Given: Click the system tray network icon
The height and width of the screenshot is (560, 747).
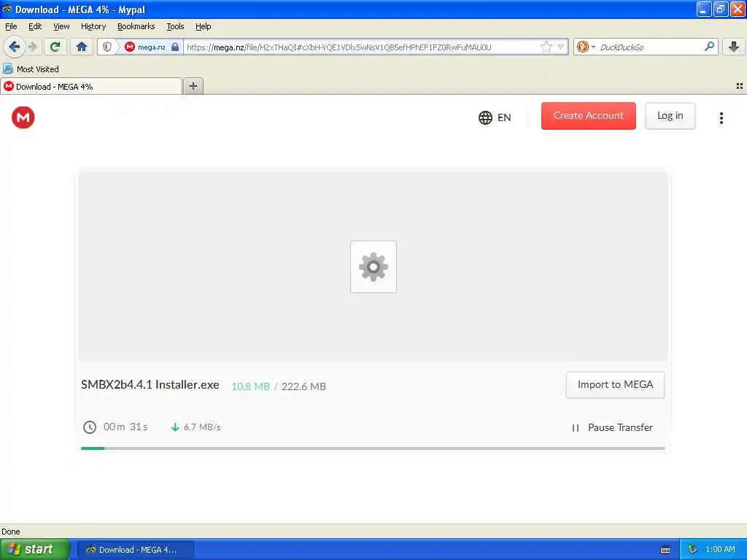Looking at the screenshot, I should click(693, 550).
